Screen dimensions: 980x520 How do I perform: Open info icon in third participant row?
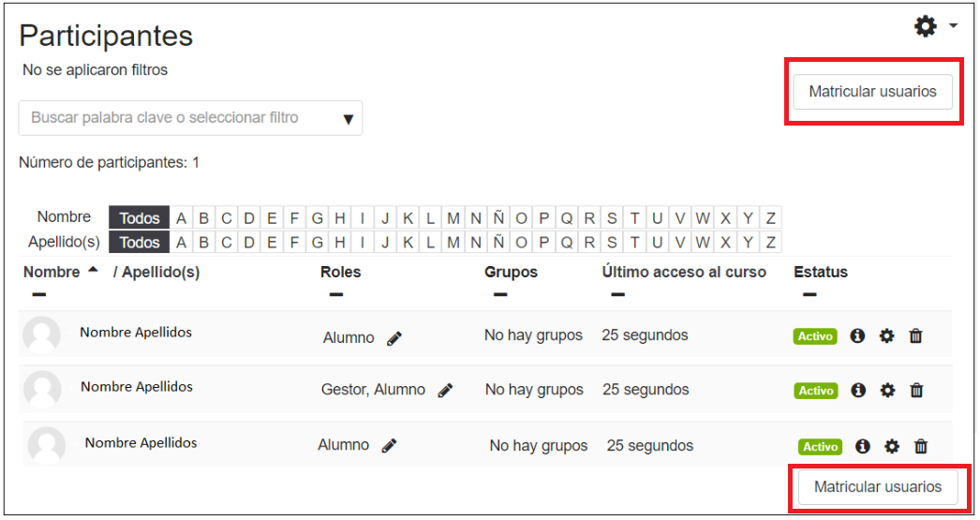[x=863, y=446]
